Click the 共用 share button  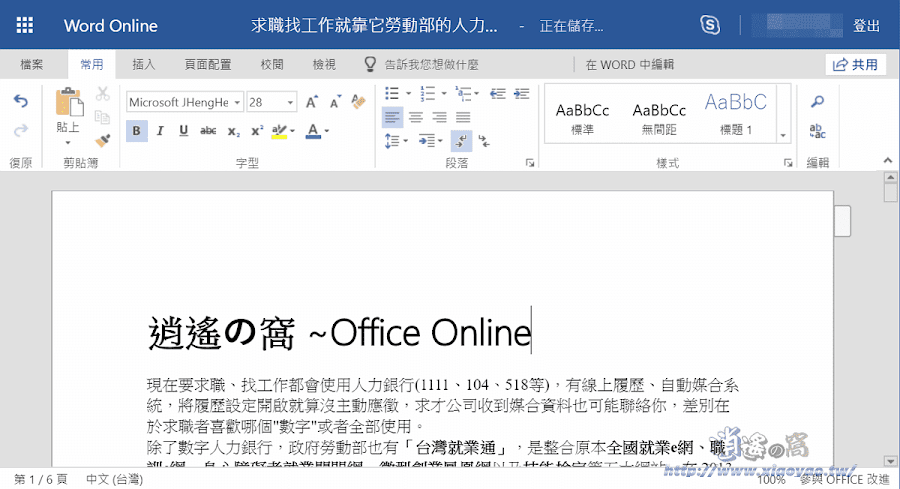click(x=855, y=64)
